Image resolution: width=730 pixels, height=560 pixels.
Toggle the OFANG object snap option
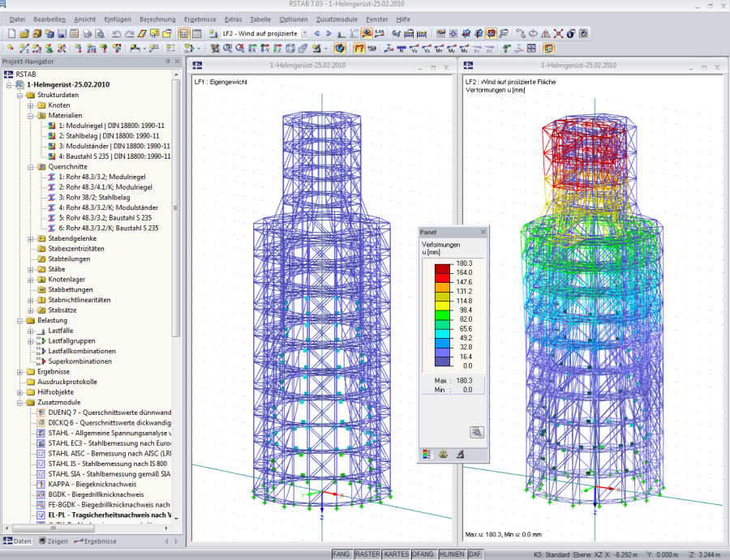click(423, 554)
